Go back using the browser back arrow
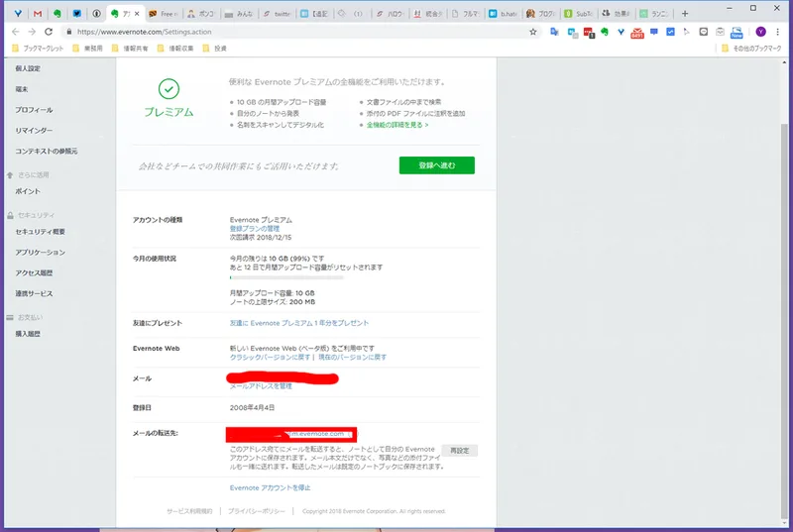 tap(16, 32)
